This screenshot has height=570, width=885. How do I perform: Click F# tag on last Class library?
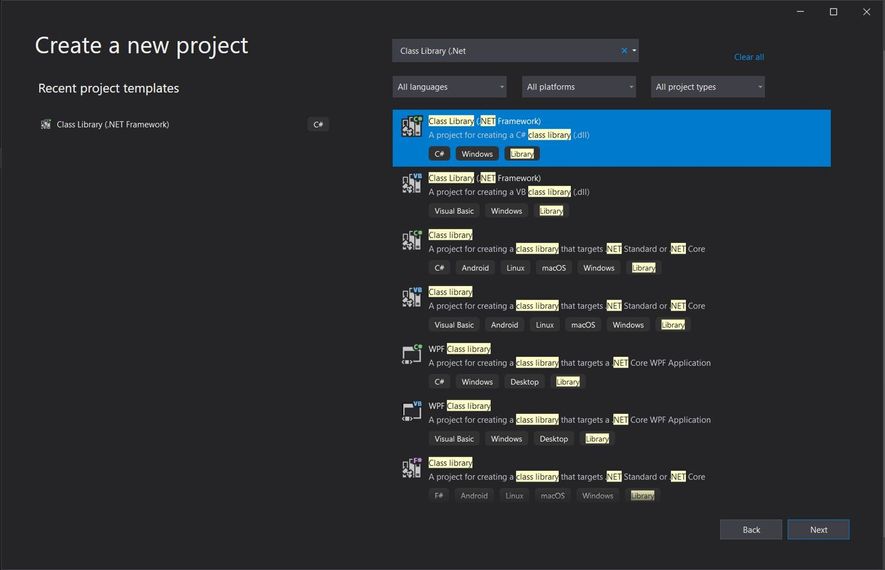click(439, 496)
